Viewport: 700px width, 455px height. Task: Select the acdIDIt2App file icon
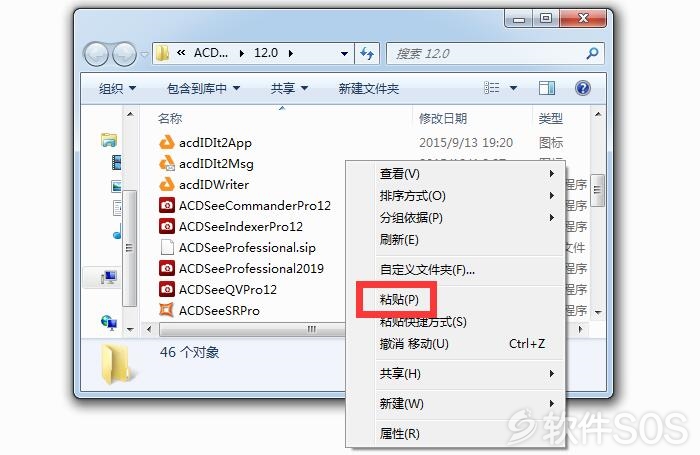[167, 142]
